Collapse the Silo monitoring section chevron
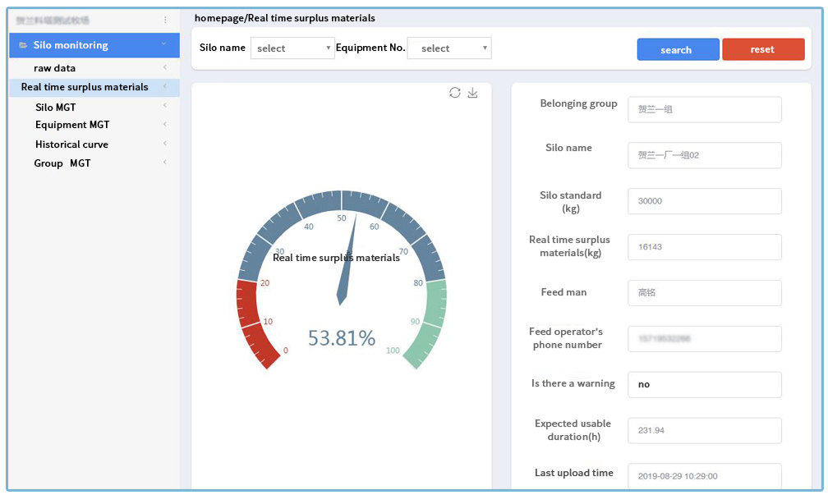The height and width of the screenshot is (504, 828). pos(164,44)
